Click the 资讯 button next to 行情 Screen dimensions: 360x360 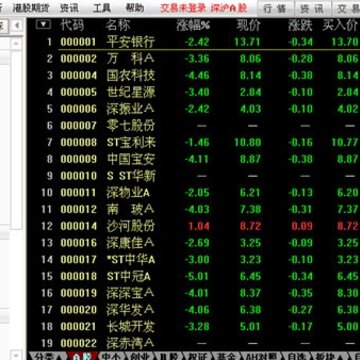click(x=312, y=9)
